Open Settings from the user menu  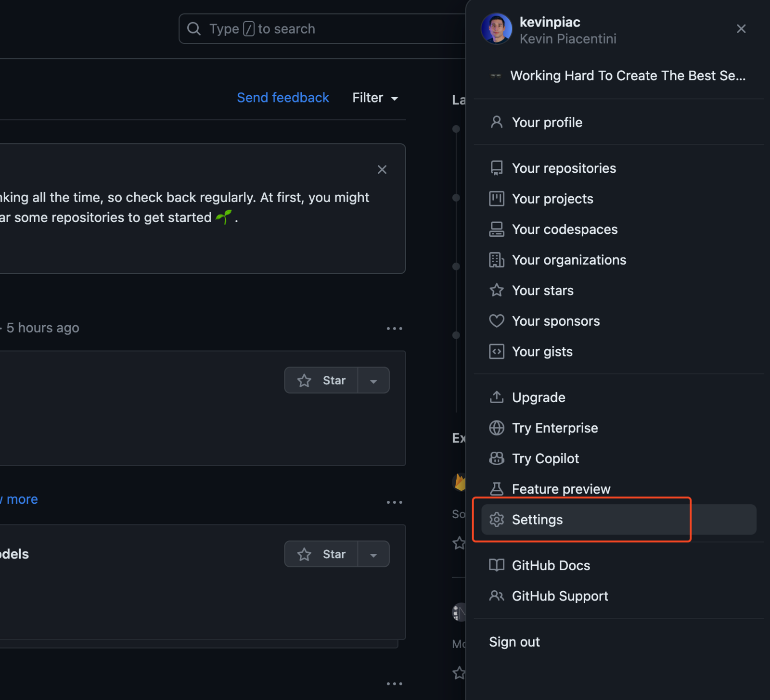(x=537, y=520)
